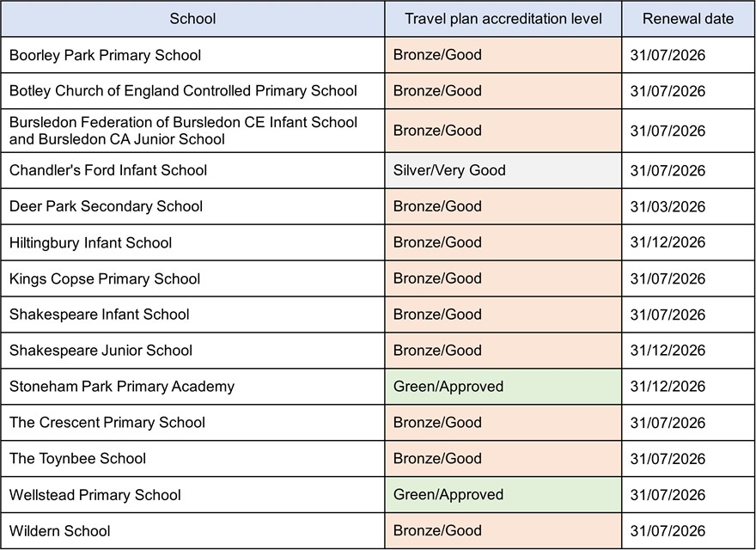This screenshot has width=756, height=550.
Task: Click the Renewal date column header
Action: (x=688, y=19)
